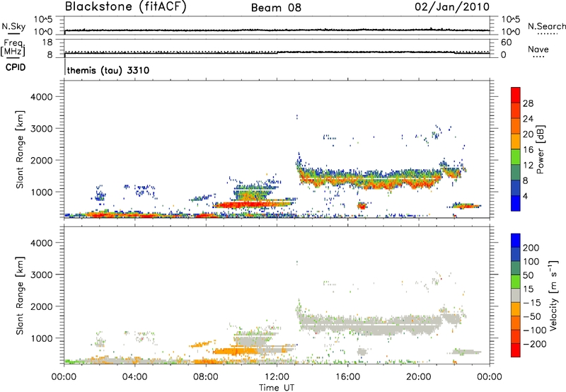Screen dimensions: 566x392
Task: Pick the green 12–16 dB power colorbar segment
Action: click(516, 157)
